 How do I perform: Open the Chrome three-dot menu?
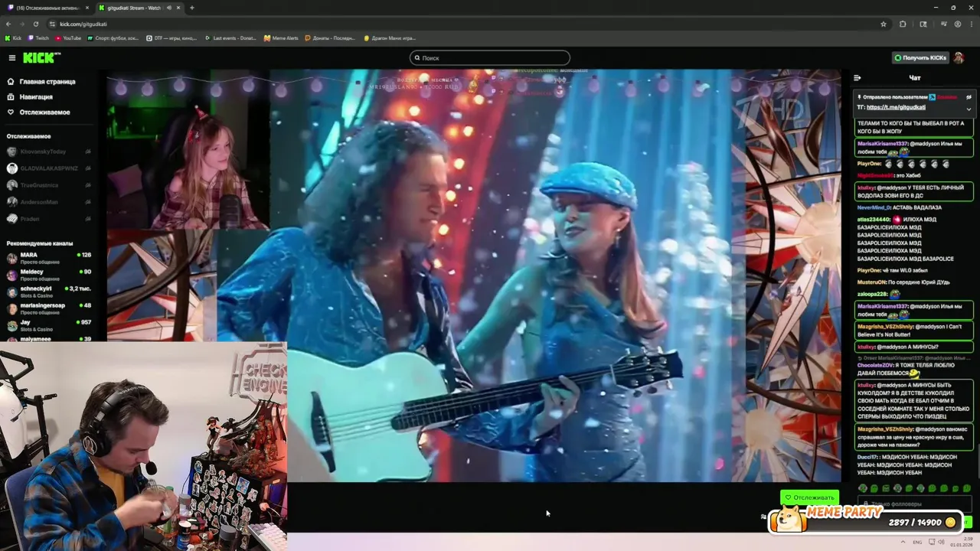pyautogui.click(x=971, y=24)
